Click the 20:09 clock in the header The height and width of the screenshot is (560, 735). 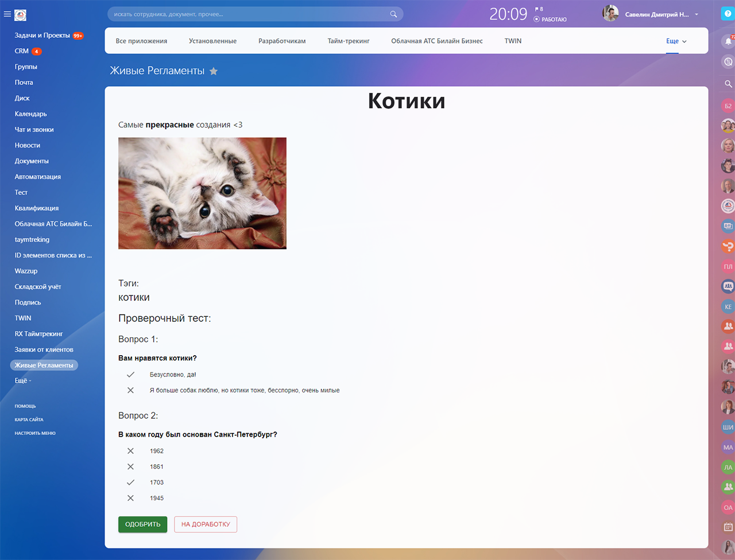click(508, 14)
